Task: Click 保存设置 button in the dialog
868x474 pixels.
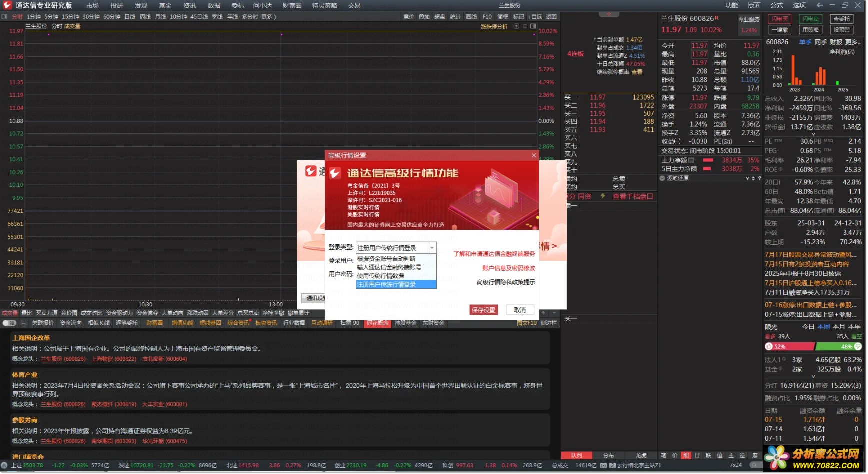Action: (484, 310)
